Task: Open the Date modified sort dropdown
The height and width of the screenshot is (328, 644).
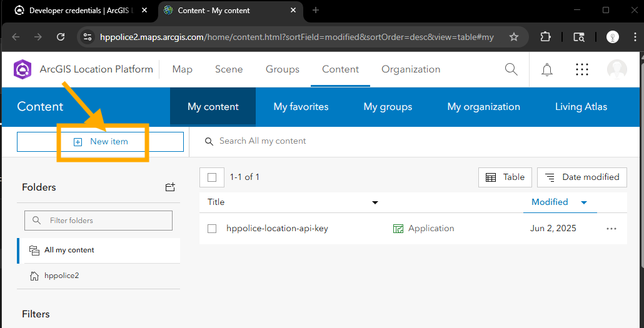Action: [582, 177]
